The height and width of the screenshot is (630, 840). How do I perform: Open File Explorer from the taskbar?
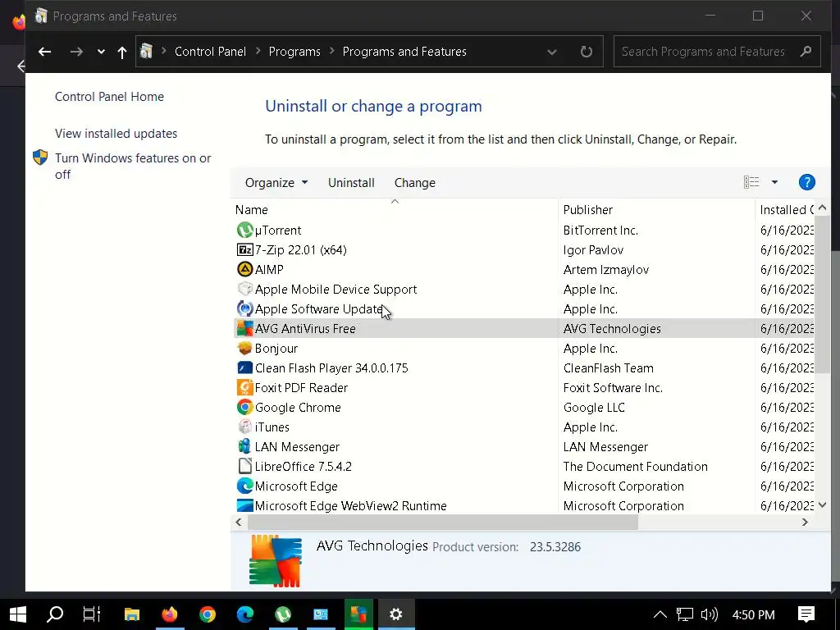click(x=132, y=614)
